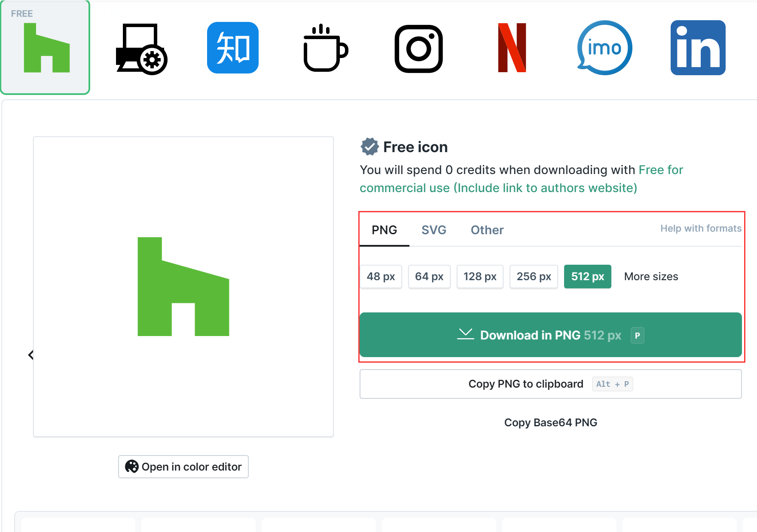Viewport: 757px width, 532px height.
Task: Pick the blue LinkedIn icon
Action: [x=698, y=48]
